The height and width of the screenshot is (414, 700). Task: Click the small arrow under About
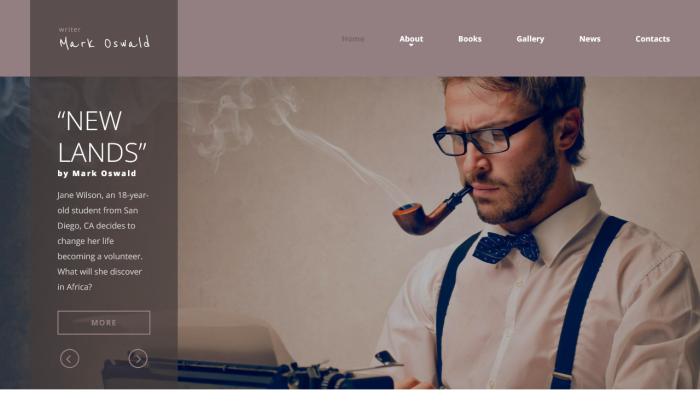pyautogui.click(x=411, y=45)
